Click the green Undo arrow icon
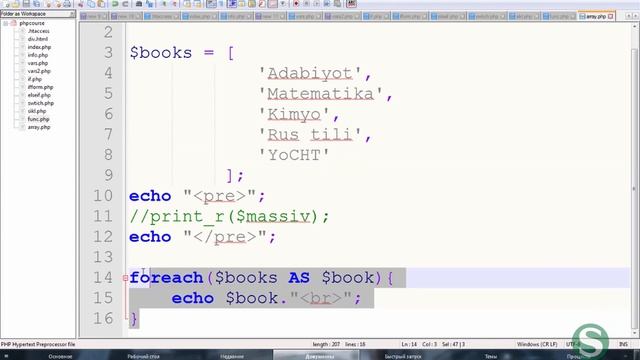 click(x=115, y=4)
